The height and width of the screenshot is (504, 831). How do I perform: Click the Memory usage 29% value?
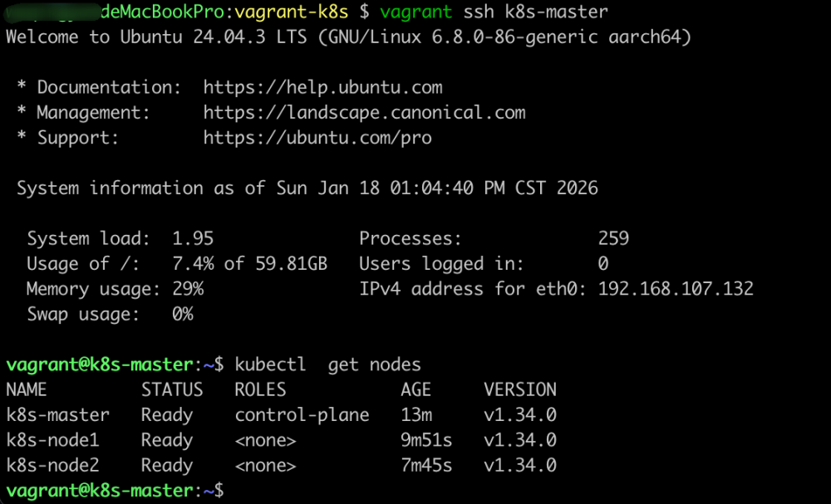188,289
